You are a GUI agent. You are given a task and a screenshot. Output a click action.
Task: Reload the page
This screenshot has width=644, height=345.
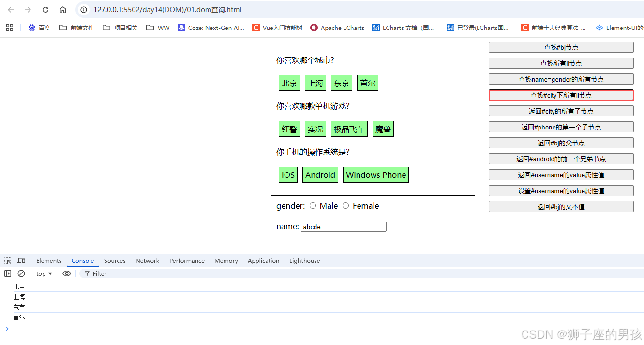[x=45, y=10]
